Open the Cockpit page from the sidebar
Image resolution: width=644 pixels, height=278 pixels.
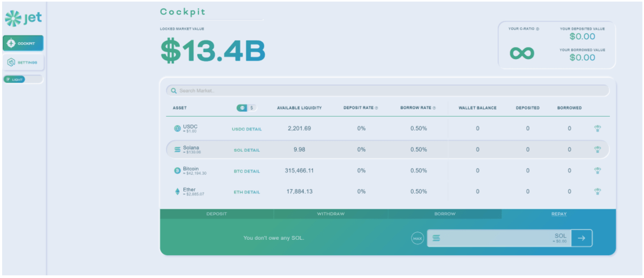(x=23, y=43)
